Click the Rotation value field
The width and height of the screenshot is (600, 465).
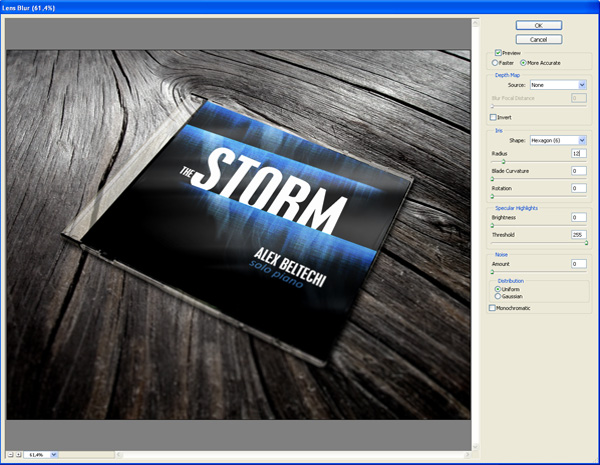click(579, 188)
